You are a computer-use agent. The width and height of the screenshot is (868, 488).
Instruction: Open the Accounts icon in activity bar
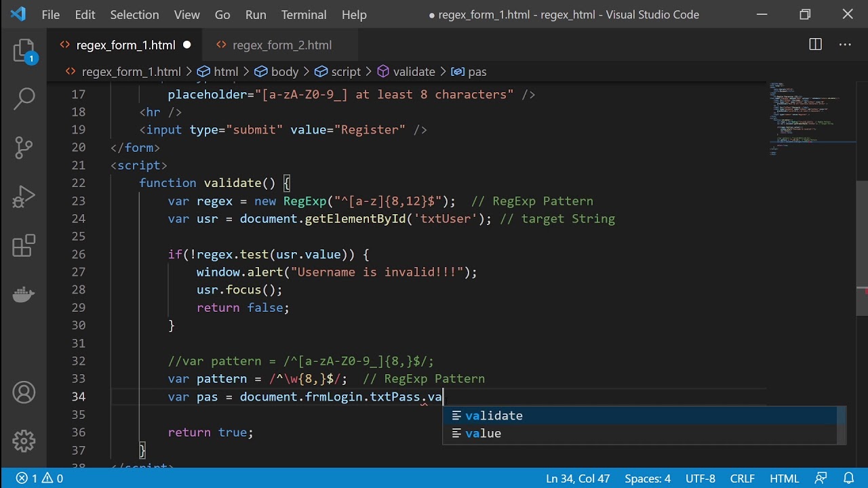coord(24,392)
